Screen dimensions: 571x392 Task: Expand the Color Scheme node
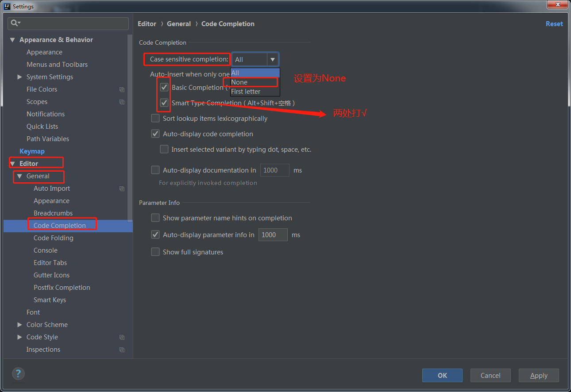[19, 325]
